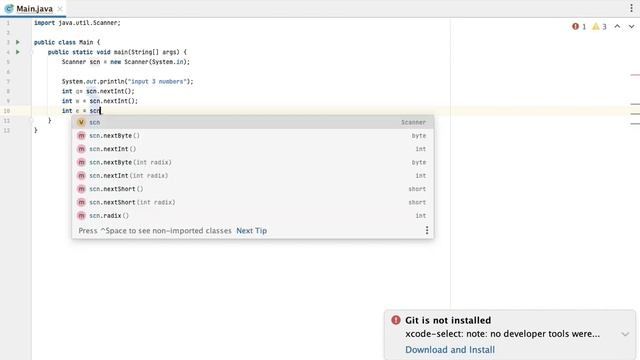Place cursor in import java.util.Scanner line
Viewport: 640px width, 360px height.
(x=77, y=23)
